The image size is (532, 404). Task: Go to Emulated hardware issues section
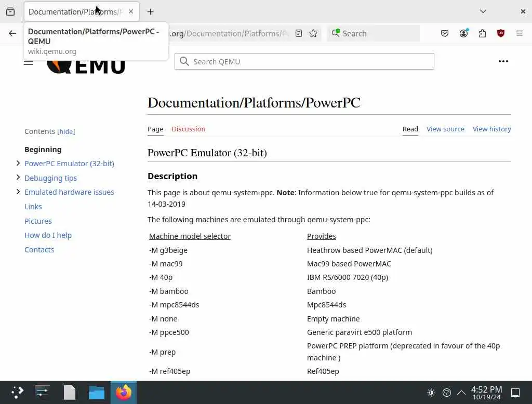(69, 192)
